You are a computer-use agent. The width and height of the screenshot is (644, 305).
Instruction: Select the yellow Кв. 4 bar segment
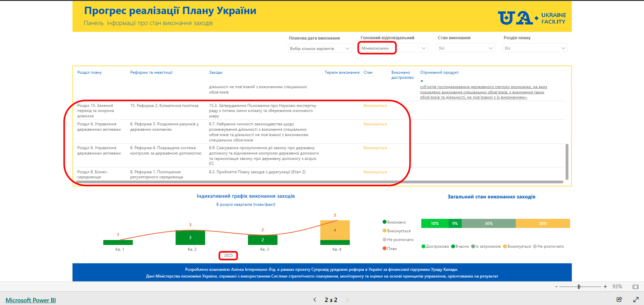335,230
